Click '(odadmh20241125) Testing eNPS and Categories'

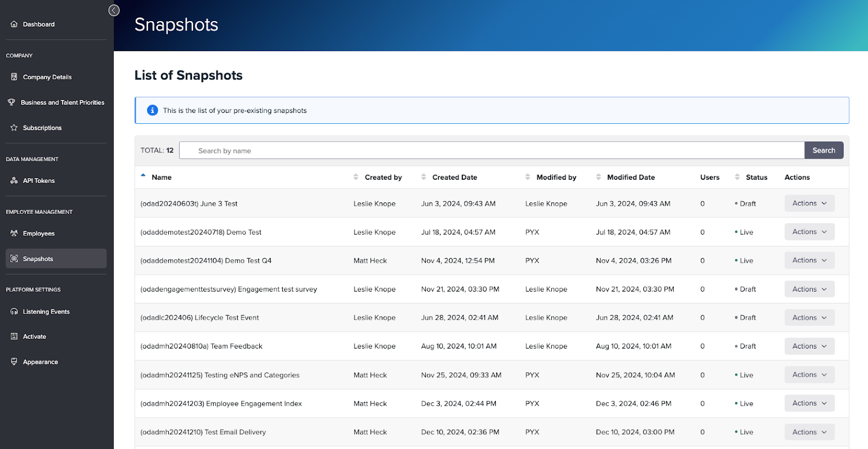pos(220,375)
